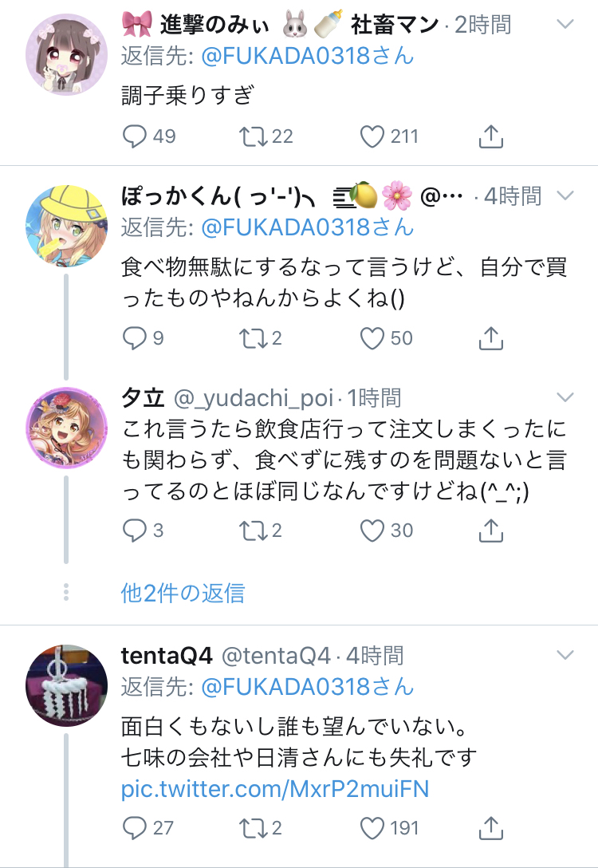Open the pic.twitter.com/MxrP2muiFN link
Image resolution: width=598 pixels, height=868 pixels.
[275, 789]
